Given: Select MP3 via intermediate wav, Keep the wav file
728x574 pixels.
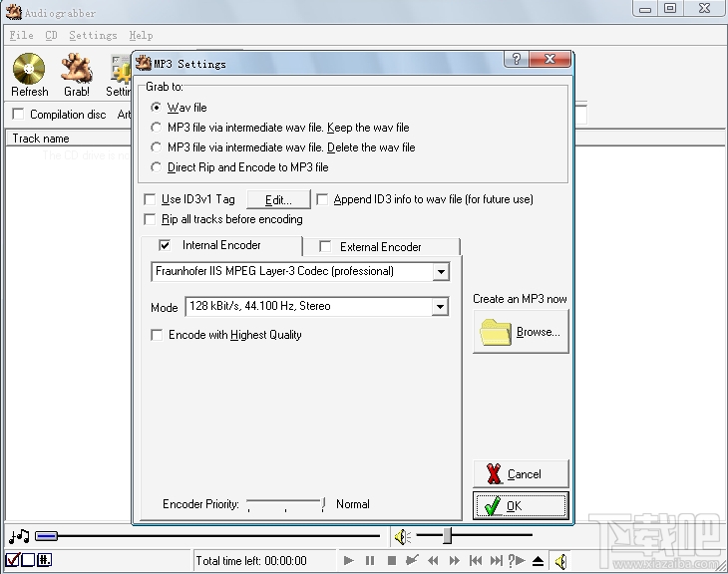Looking at the screenshot, I should click(156, 128).
